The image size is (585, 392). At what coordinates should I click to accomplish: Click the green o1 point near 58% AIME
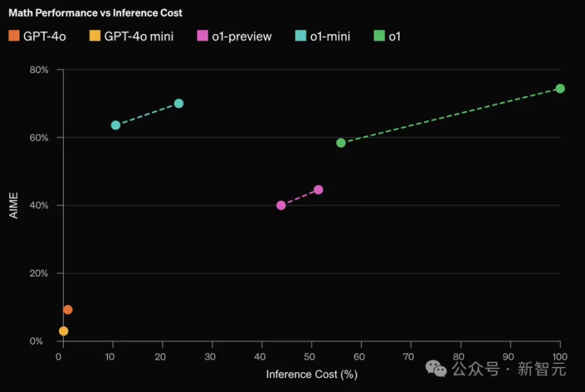pyautogui.click(x=341, y=143)
